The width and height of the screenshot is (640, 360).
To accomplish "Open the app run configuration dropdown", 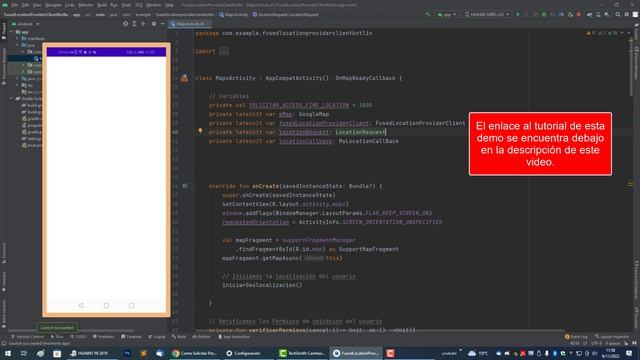I will coord(447,14).
